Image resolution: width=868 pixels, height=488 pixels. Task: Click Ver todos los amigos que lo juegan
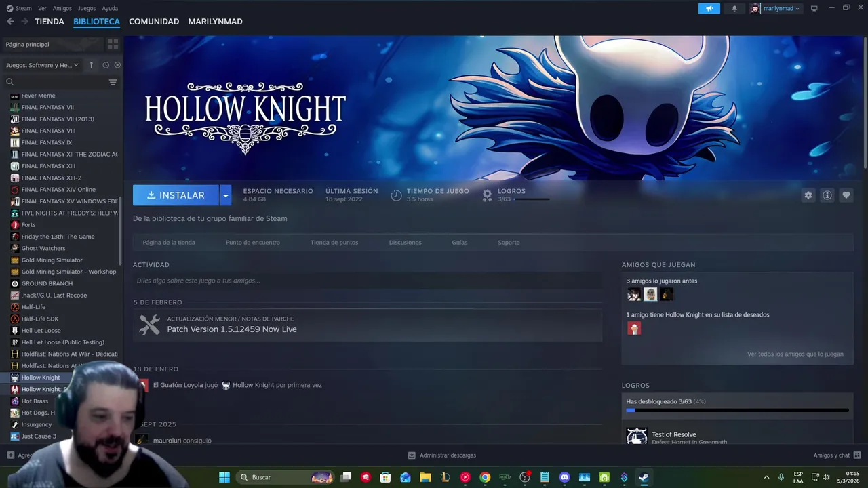[795, 354]
